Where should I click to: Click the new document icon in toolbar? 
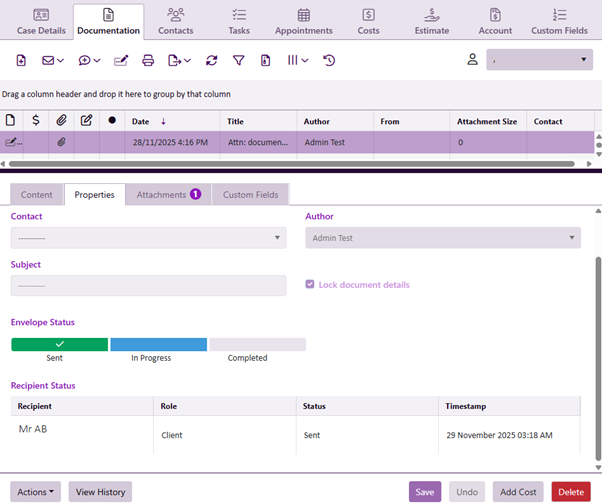pyautogui.click(x=22, y=61)
